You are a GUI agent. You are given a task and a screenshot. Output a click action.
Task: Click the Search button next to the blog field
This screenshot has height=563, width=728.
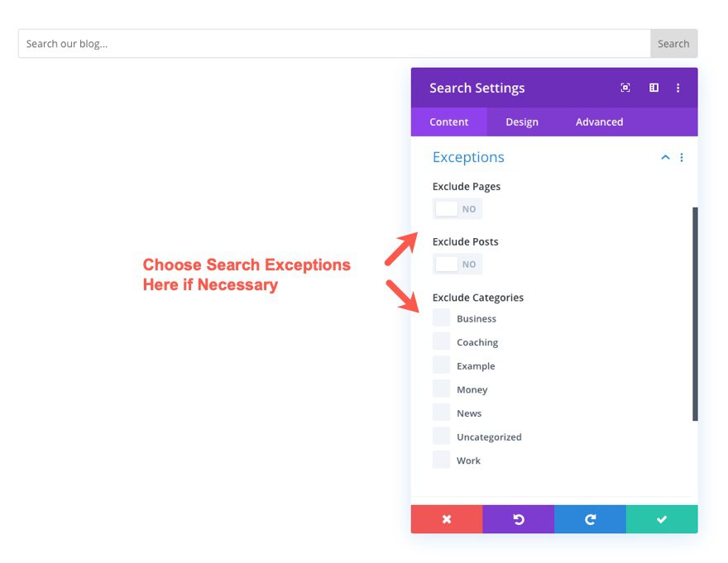[x=673, y=43]
